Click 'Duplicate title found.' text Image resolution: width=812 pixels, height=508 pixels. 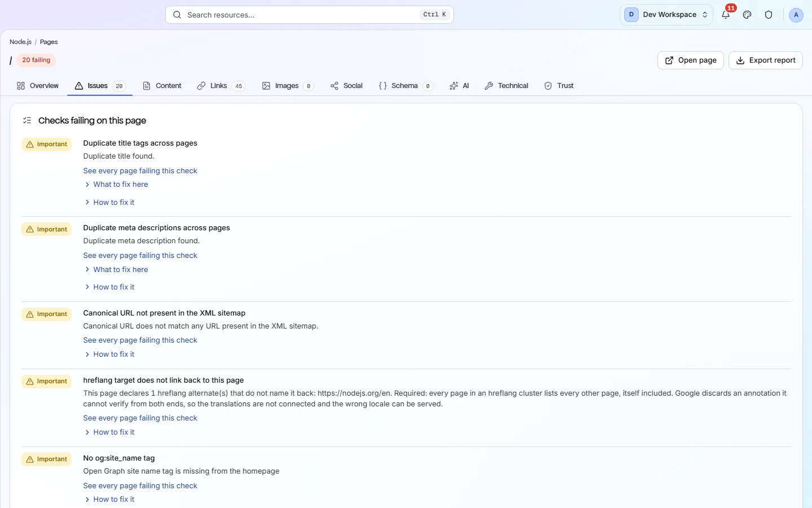point(119,156)
